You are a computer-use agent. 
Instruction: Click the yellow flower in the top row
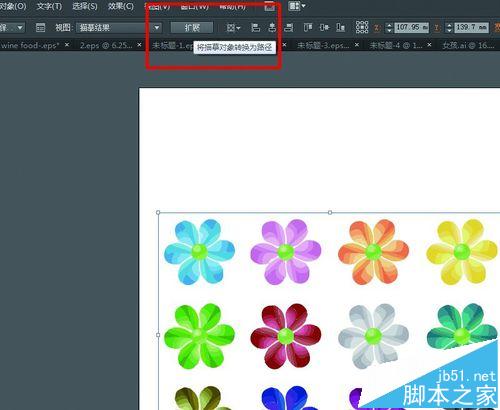pyautogui.click(x=462, y=252)
